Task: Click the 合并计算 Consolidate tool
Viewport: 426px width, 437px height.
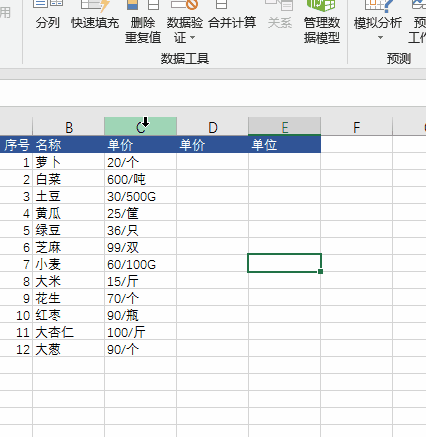Action: [x=232, y=15]
